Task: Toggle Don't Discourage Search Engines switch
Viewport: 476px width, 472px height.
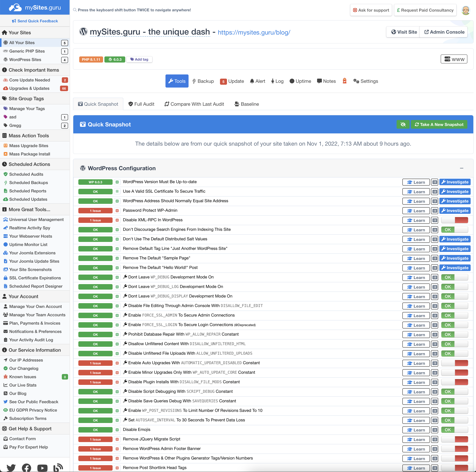Action: pyautogui.click(x=455, y=230)
